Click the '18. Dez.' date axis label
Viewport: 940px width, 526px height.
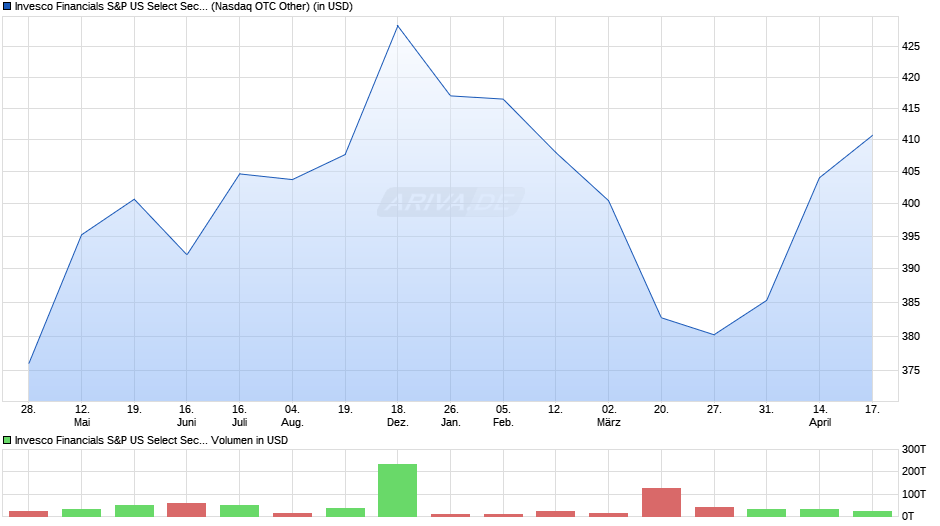[x=397, y=416]
